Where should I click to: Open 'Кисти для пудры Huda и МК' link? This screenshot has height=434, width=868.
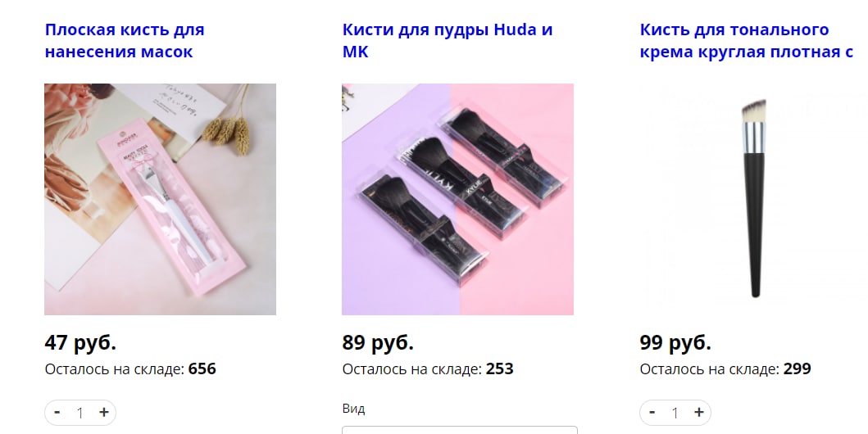click(x=448, y=40)
